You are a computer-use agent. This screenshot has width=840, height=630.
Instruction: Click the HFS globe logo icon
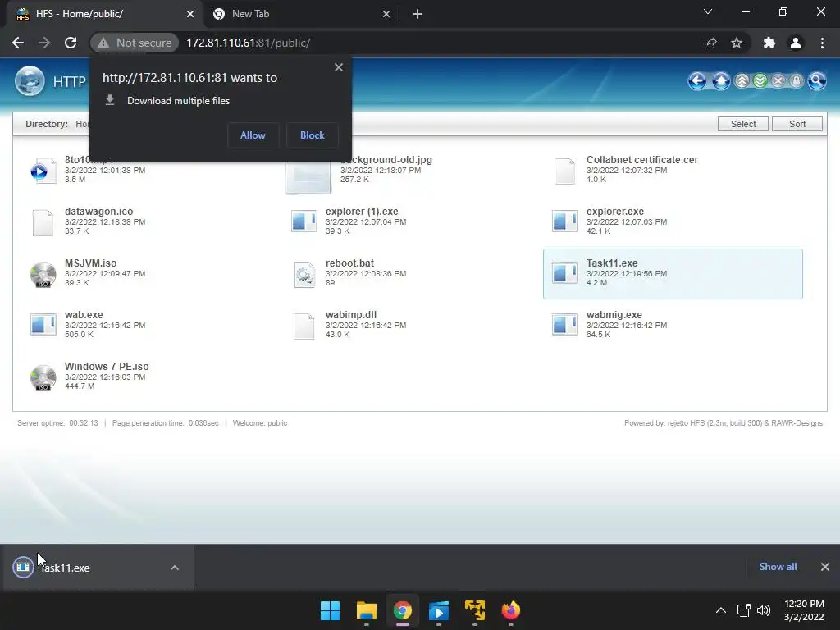coord(30,81)
